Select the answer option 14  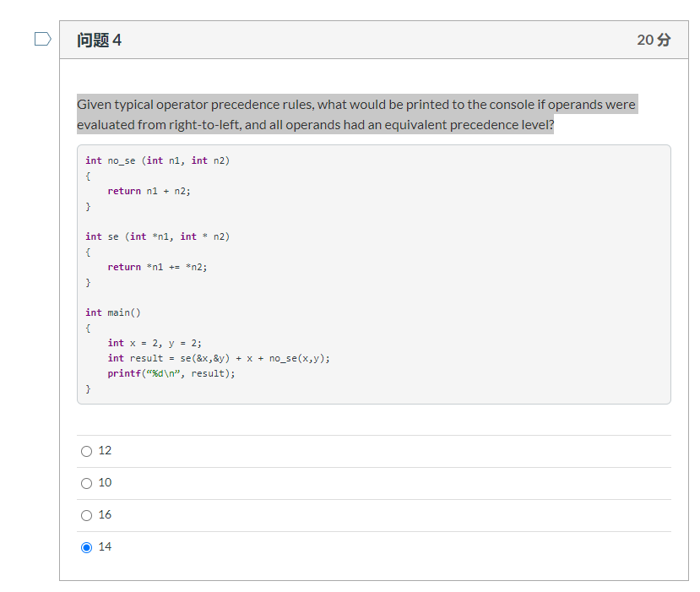86,547
